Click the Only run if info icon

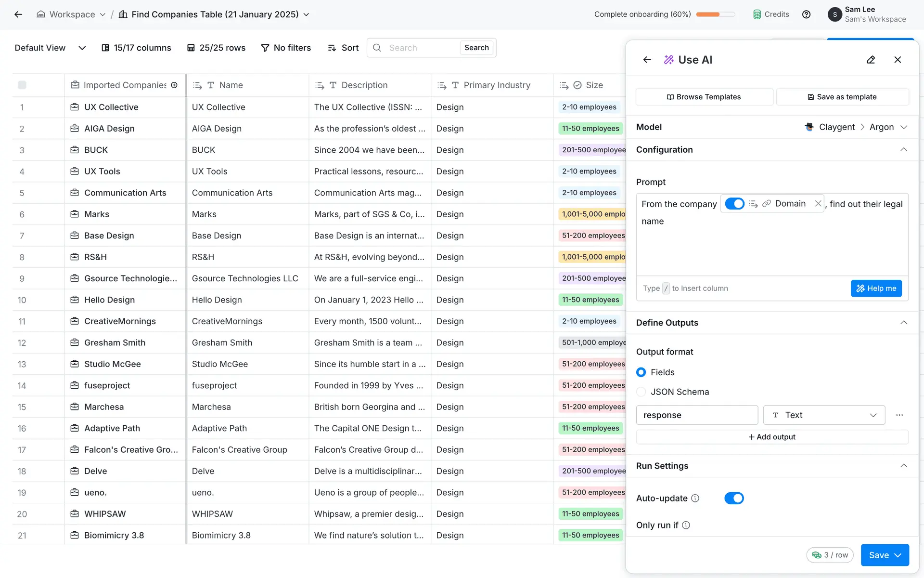[x=686, y=525]
